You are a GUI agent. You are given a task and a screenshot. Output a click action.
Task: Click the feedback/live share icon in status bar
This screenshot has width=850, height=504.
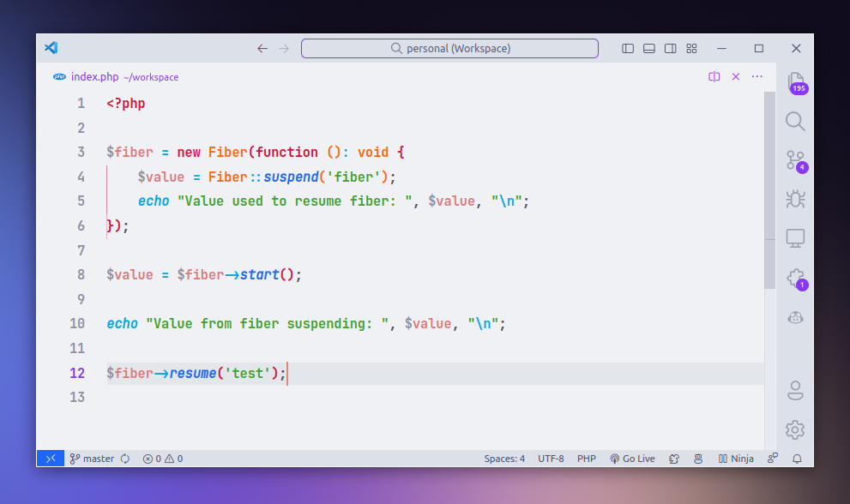[x=773, y=459]
